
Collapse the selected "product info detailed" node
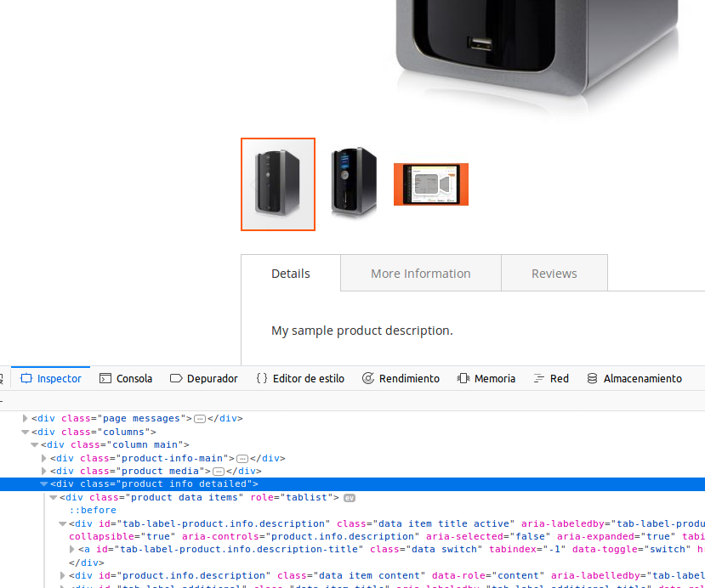[44, 484]
